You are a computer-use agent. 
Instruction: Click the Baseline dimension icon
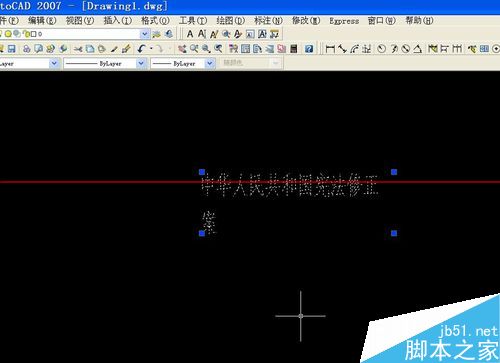(x=445, y=49)
